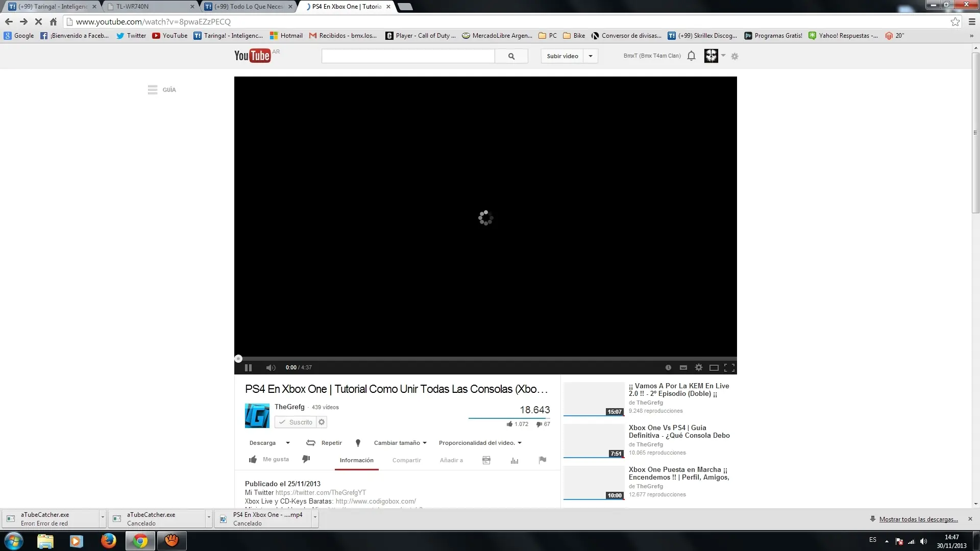This screenshot has width=980, height=551.
Task: Enter fullscreen video mode
Action: tap(729, 367)
